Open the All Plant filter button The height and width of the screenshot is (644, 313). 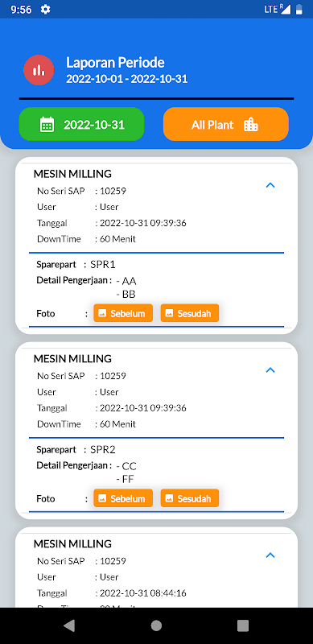[226, 124]
